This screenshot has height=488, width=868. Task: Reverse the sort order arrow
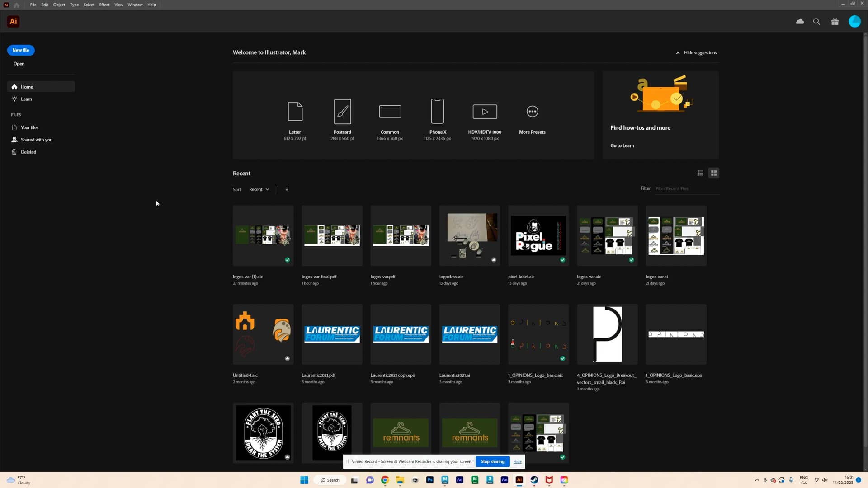click(287, 189)
